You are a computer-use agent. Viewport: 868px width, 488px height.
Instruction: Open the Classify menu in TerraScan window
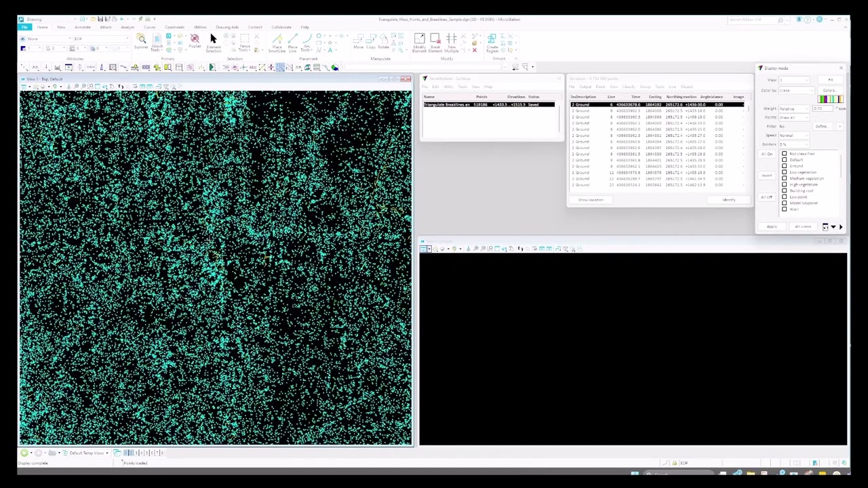629,87
